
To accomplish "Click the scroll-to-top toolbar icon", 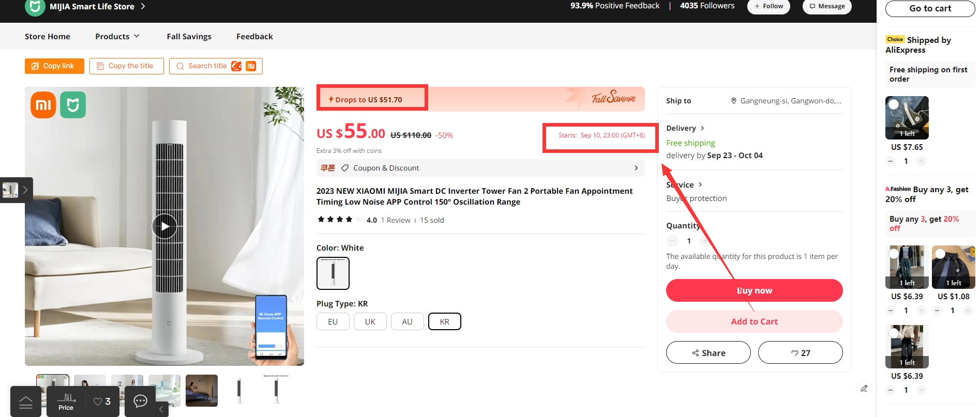I will (x=26, y=401).
